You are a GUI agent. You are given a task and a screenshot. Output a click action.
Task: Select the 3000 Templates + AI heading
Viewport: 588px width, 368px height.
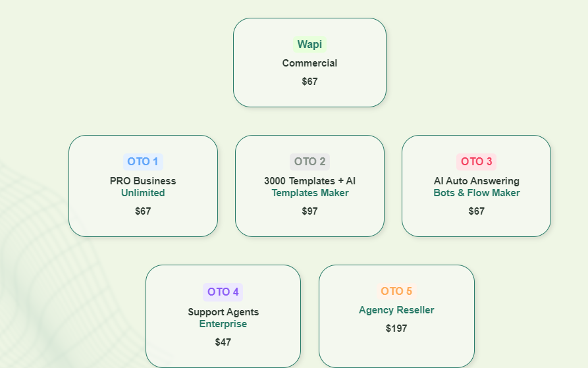coord(309,181)
